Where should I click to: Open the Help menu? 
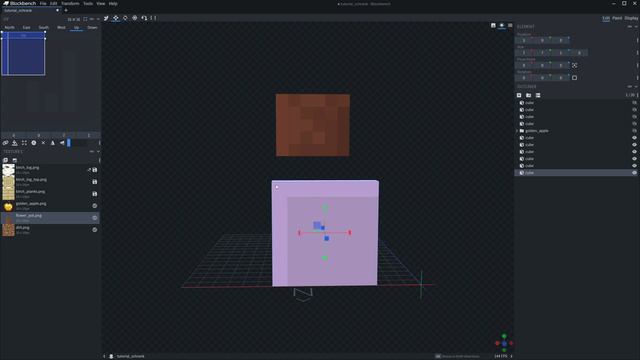(113, 3)
